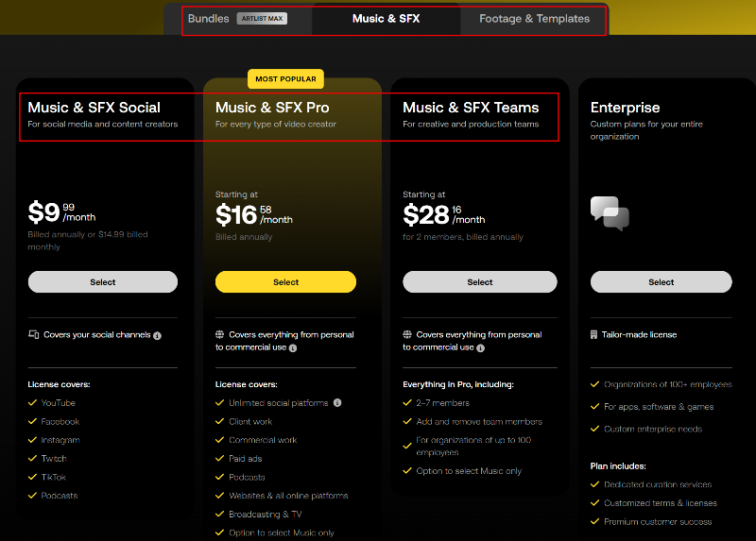Click the $9.99/month price
Screen dimensions: 756x541
click(x=61, y=212)
